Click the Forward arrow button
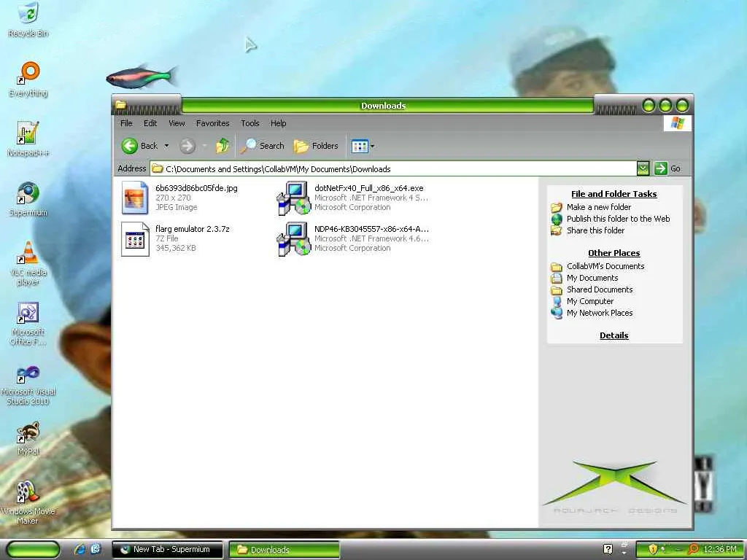The height and width of the screenshot is (560, 747). [x=187, y=146]
